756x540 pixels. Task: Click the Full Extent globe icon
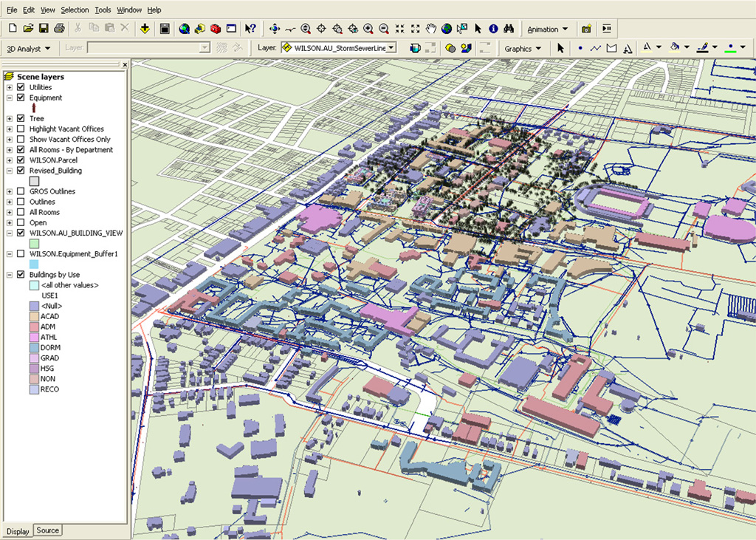point(446,29)
